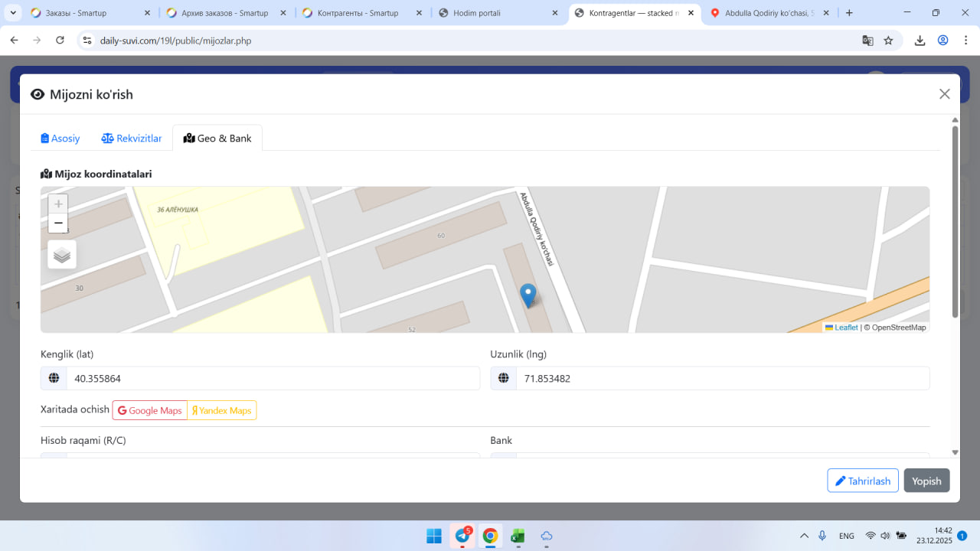980x551 pixels.
Task: Switch to the Rekvizitlar tab
Action: point(132,139)
